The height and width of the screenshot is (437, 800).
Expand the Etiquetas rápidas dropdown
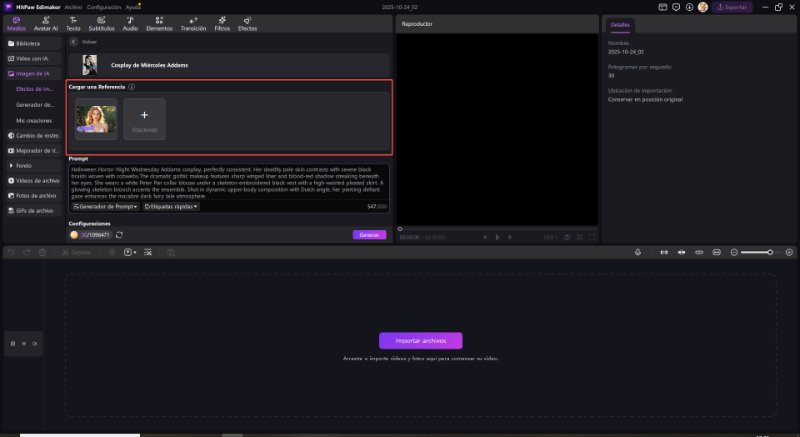pos(171,207)
